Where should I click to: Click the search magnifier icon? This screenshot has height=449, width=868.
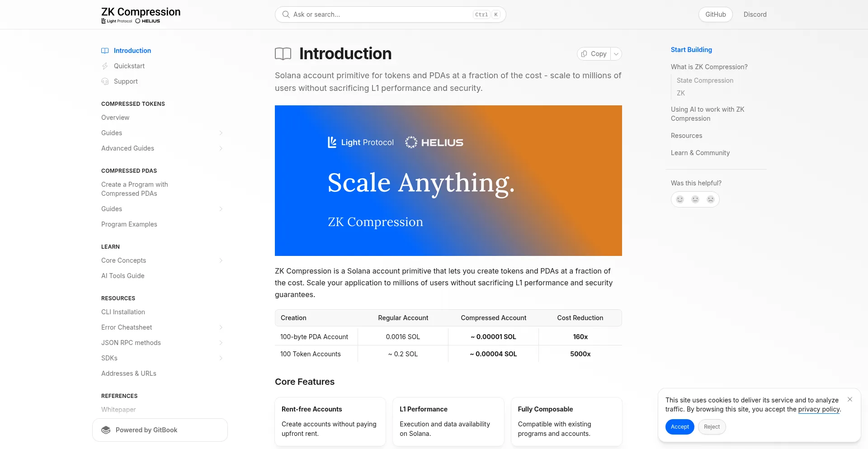point(286,14)
